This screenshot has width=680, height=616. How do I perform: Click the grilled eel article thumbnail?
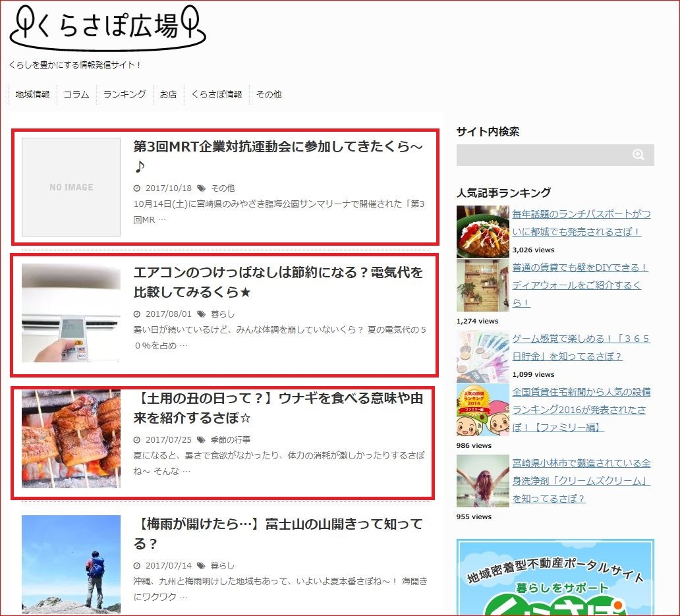(71, 439)
